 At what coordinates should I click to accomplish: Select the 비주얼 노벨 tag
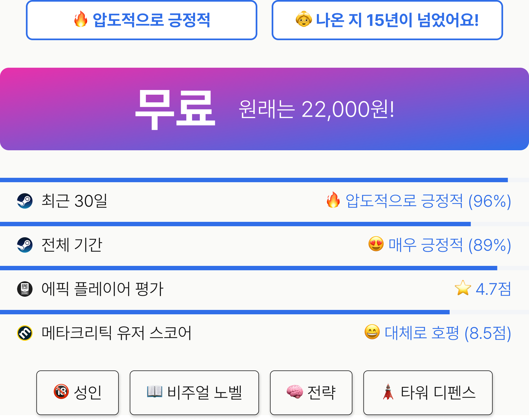pyautogui.click(x=194, y=392)
